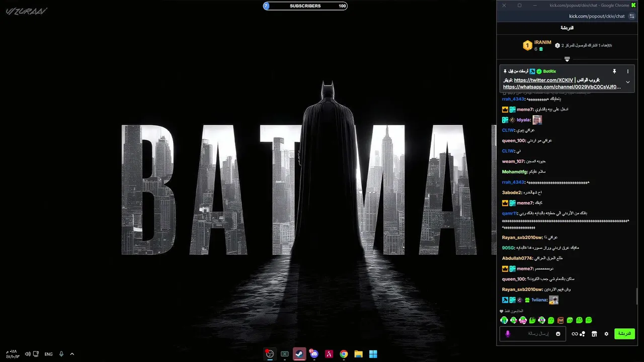Click username Abdullah0774
The width and height of the screenshot is (644, 362).
pyautogui.click(x=517, y=258)
